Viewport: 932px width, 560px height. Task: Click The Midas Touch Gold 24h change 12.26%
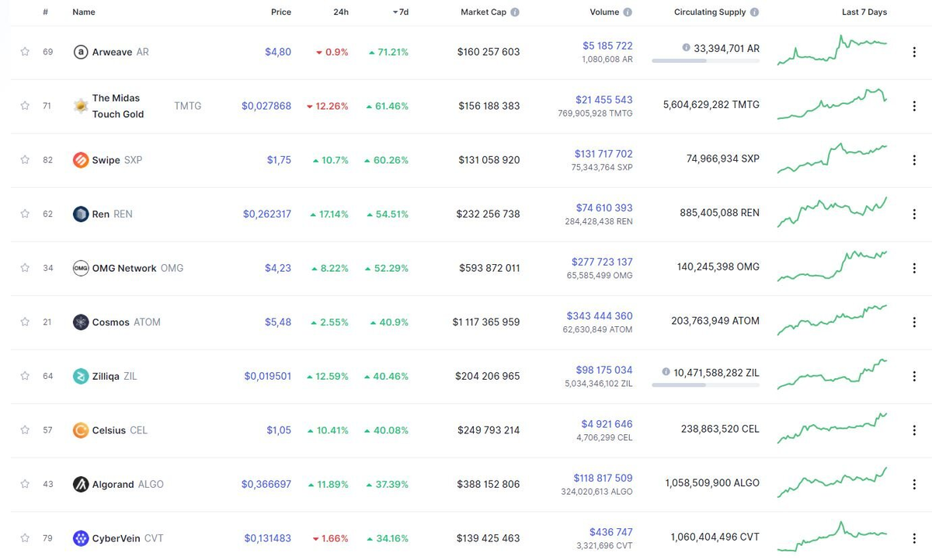coord(327,106)
